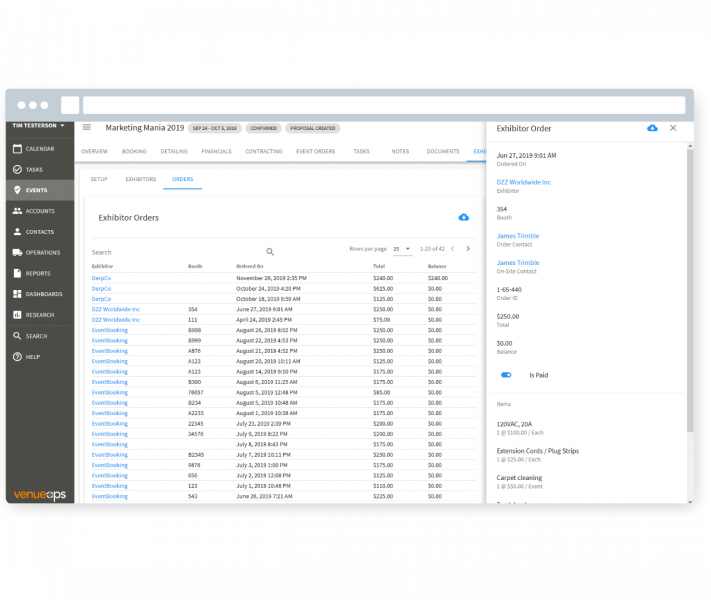The height and width of the screenshot is (600, 711).
Task: Click James Trimble order contact link
Action: 517,236
